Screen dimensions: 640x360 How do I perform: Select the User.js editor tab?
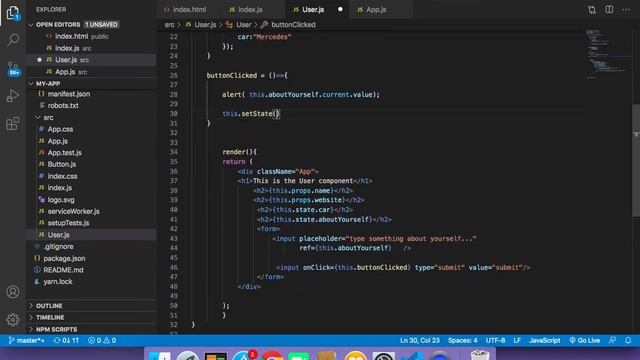click(x=313, y=9)
